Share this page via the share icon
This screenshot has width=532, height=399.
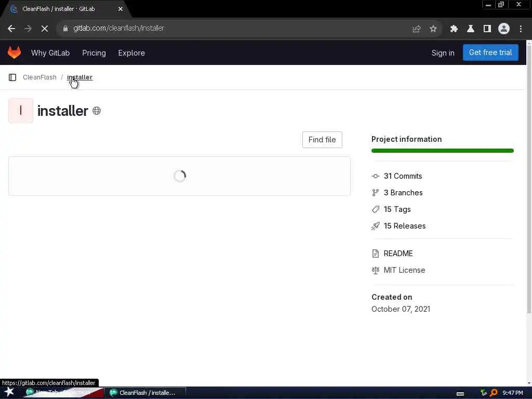416,29
